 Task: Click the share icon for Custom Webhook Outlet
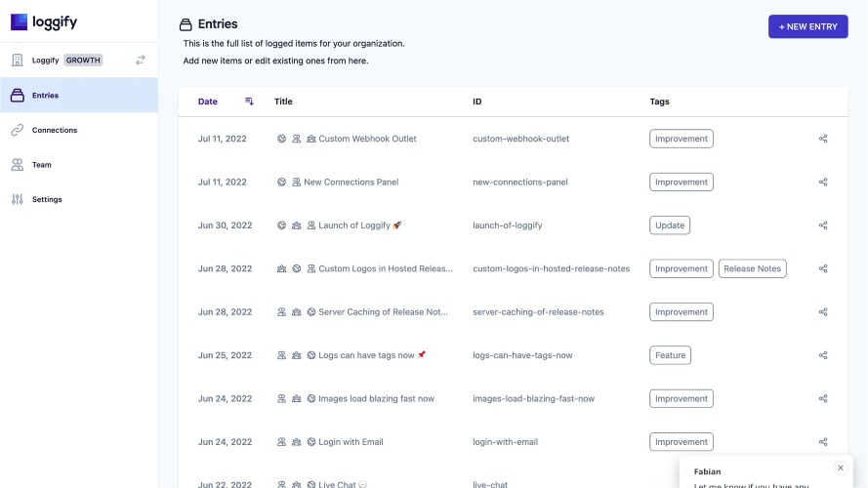(823, 139)
